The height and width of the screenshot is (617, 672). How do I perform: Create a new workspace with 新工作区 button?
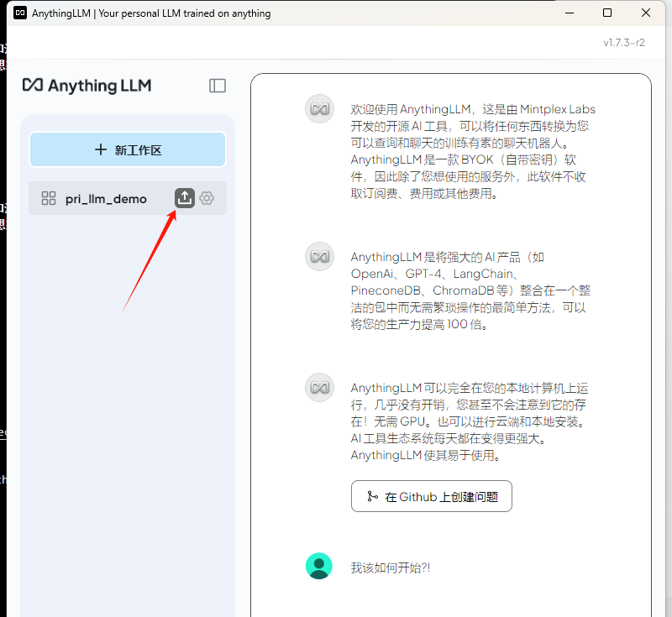(128, 149)
